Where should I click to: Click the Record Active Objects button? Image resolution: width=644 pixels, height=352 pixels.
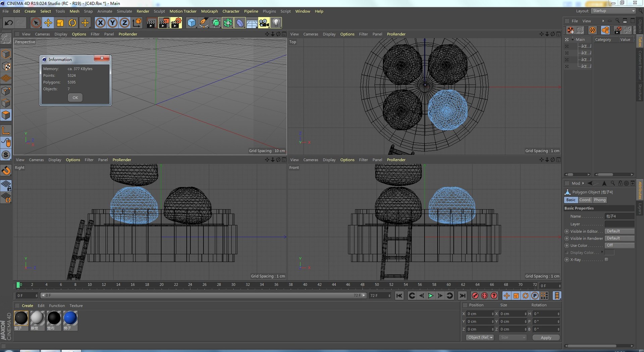point(475,296)
